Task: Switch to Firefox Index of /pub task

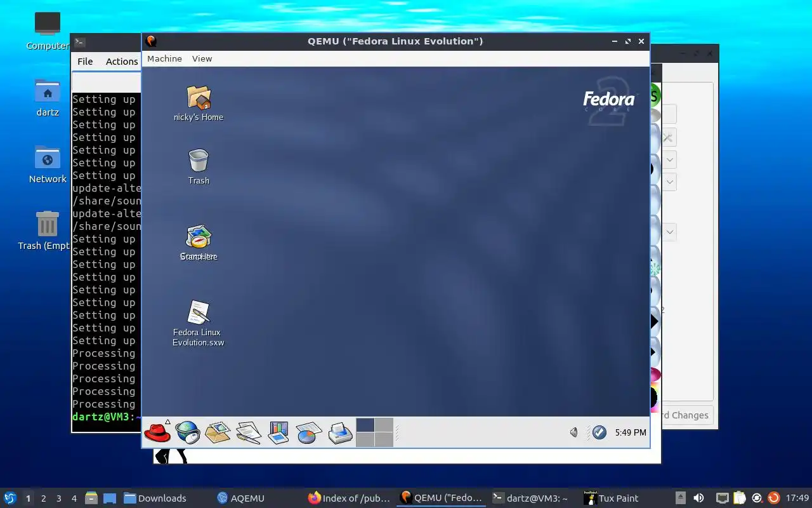Action: pyautogui.click(x=350, y=498)
